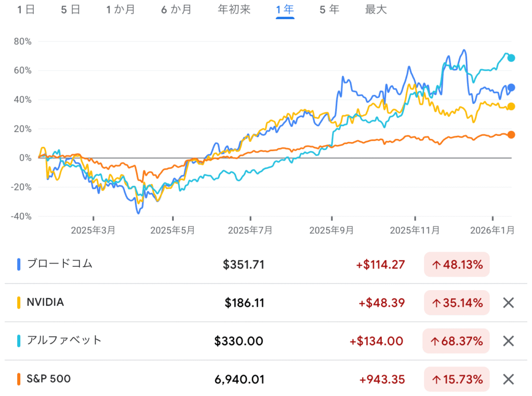Click the cyan endpoint dot on chart
The image size is (532, 396).
[x=511, y=58]
